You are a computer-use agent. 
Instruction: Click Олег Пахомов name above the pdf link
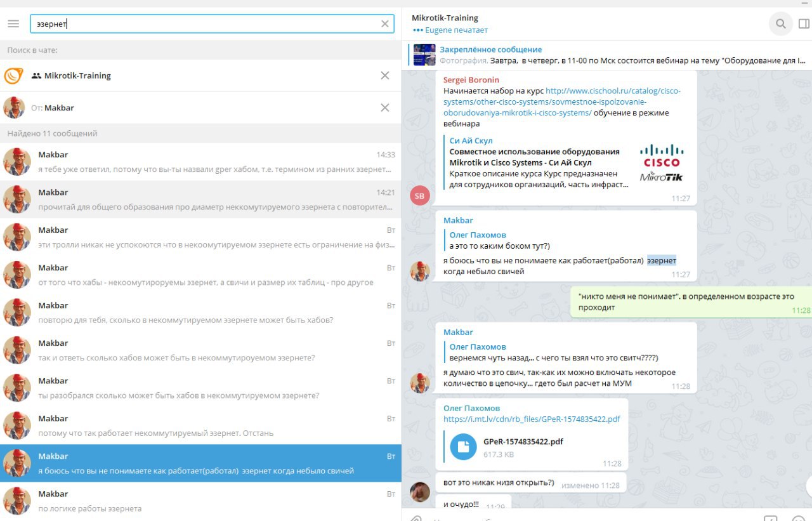(471, 408)
